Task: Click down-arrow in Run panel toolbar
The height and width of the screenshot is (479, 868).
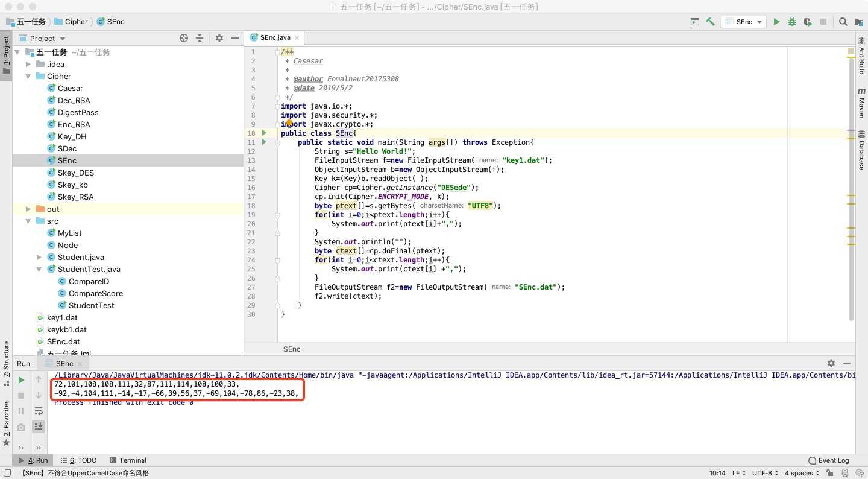Action: (x=39, y=396)
